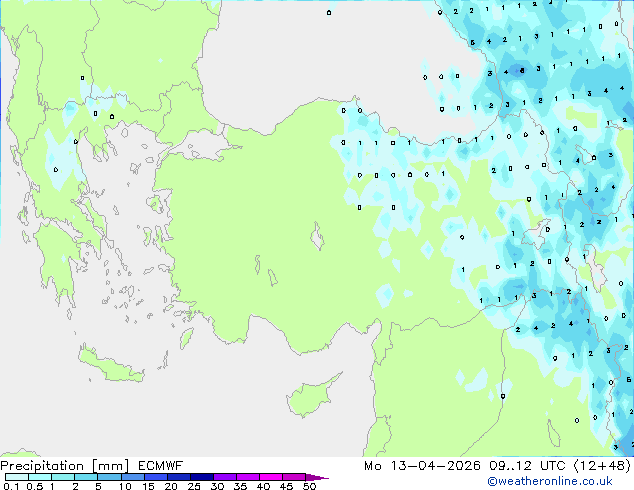The width and height of the screenshot is (634, 490).
Task: Select the 40–45 mm magenta legend swatch
Action: 271,477
